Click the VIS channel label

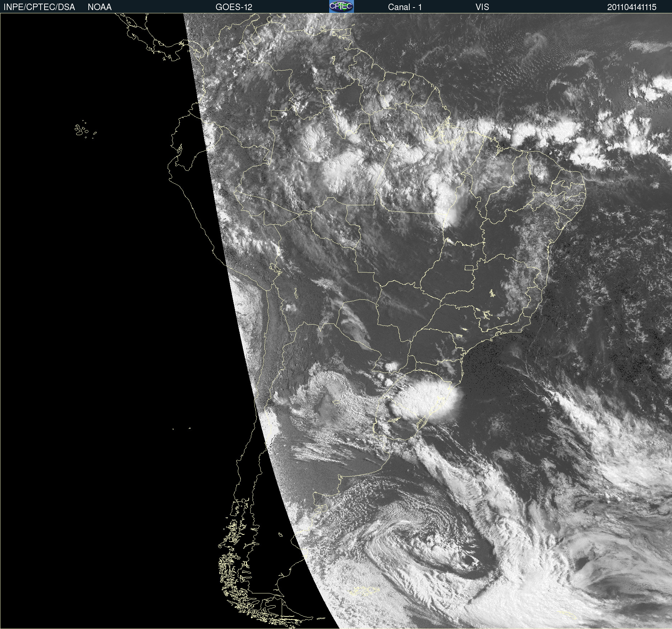pyautogui.click(x=482, y=7)
